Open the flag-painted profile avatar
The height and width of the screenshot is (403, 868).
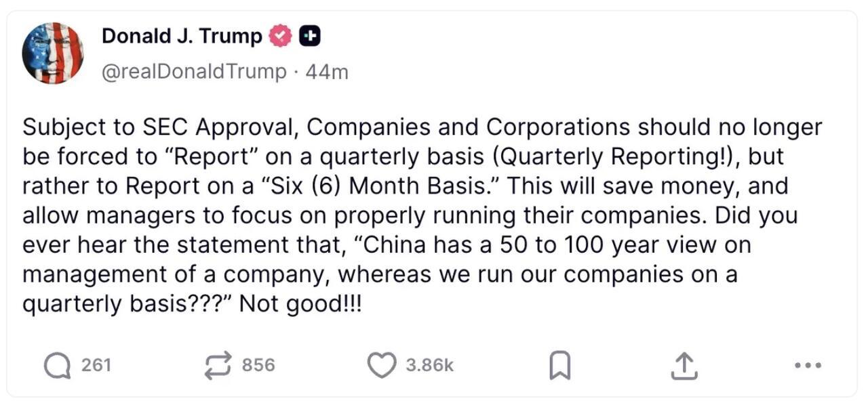52,53
